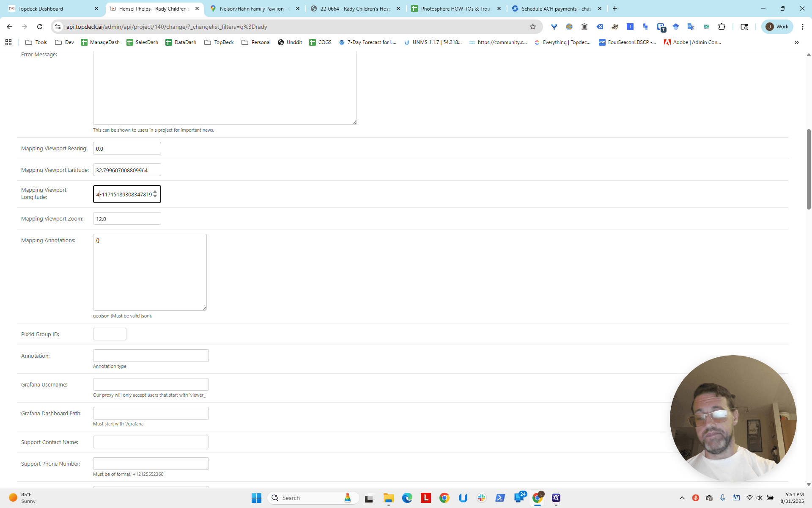Open the Tools bookmark folder
Viewport: 812px width, 508px height.
point(36,42)
